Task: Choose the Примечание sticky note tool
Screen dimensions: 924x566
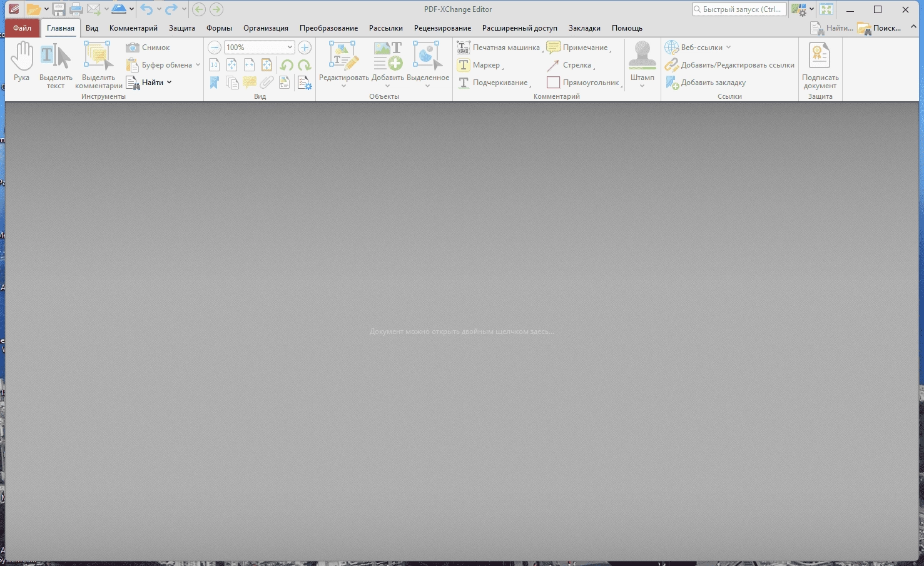Action: [578, 48]
